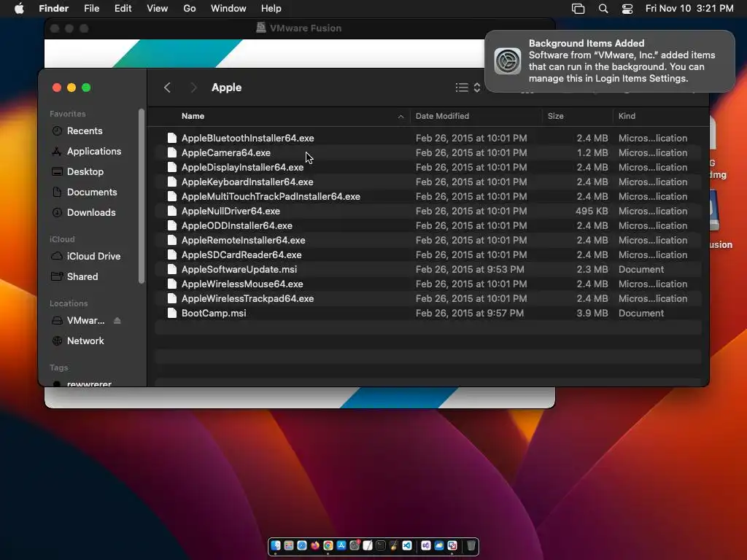Image resolution: width=747 pixels, height=560 pixels.
Task: Click System Settings icon in notification
Action: [508, 61]
